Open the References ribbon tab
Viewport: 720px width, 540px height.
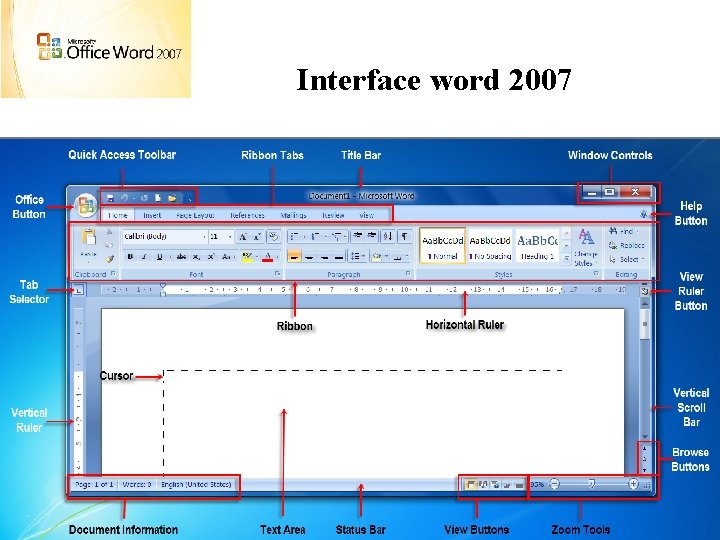(247, 215)
